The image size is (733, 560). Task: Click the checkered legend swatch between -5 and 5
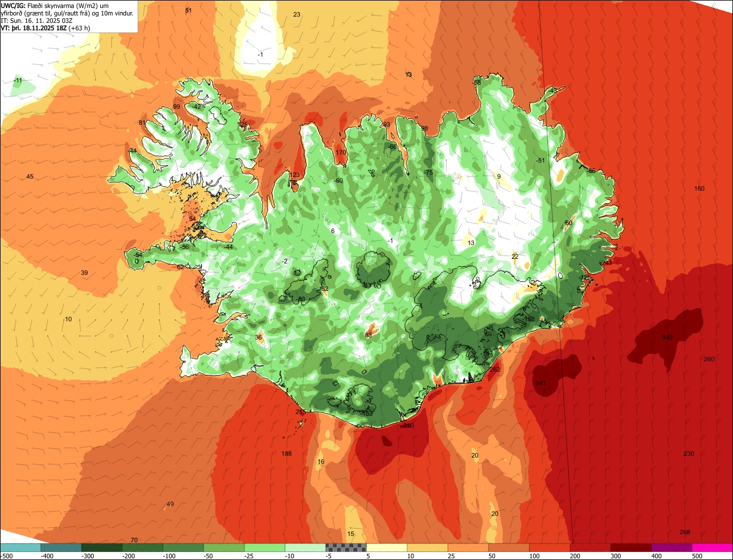[346, 547]
